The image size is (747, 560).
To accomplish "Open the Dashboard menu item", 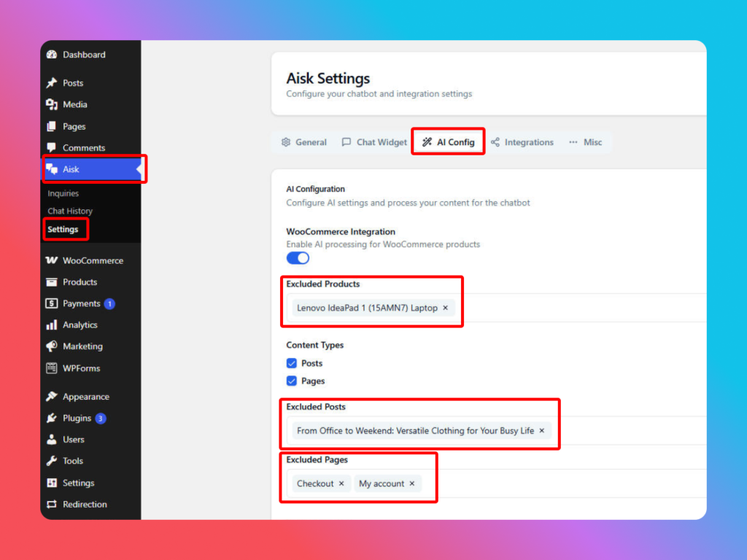I will click(x=90, y=55).
